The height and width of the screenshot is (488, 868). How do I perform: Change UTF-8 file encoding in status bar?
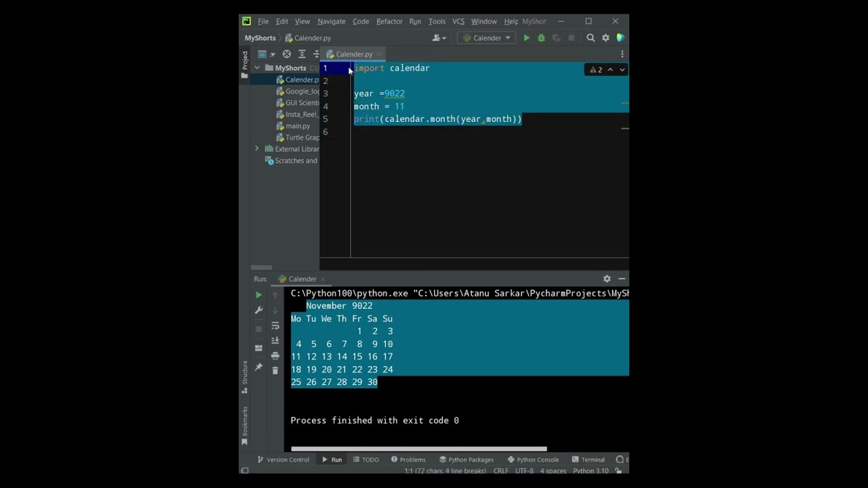(524, 471)
